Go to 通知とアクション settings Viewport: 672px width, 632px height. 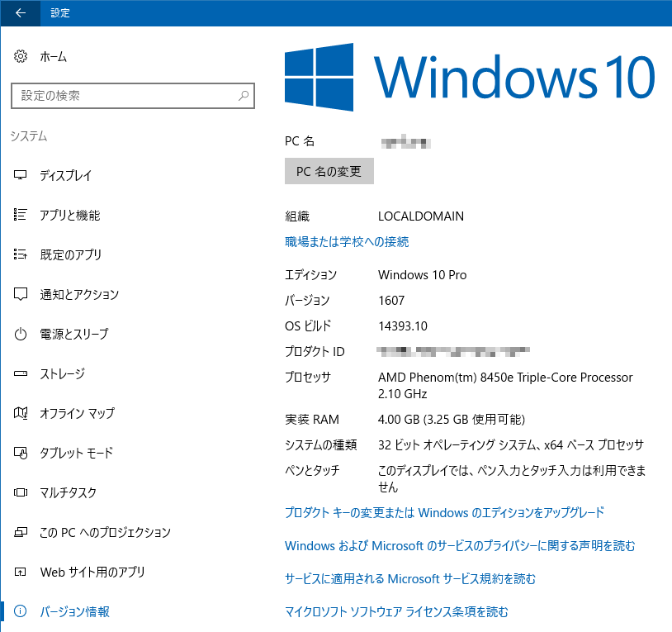coord(79,295)
